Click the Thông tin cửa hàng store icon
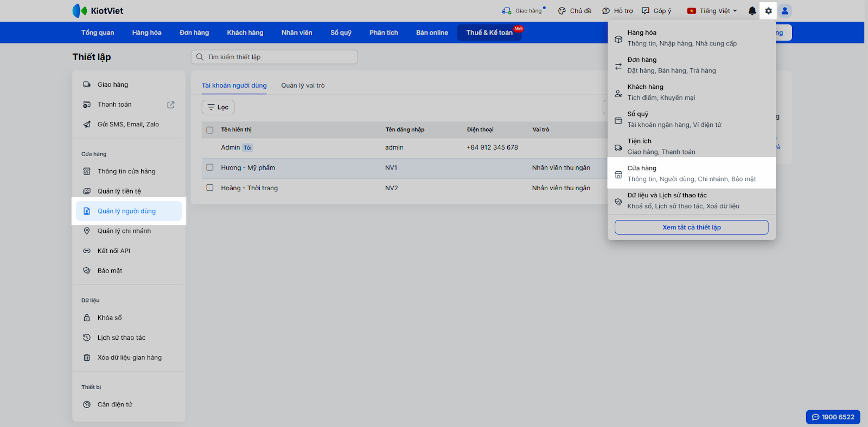 [x=87, y=171]
